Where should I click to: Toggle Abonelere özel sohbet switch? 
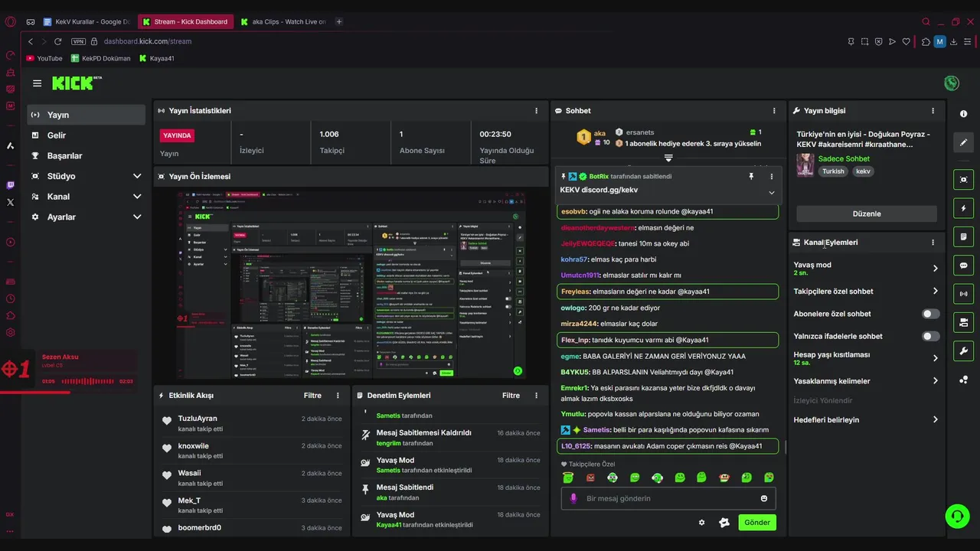(930, 314)
